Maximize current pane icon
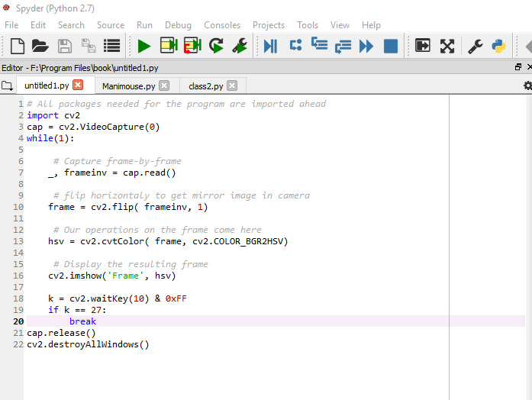The height and width of the screenshot is (400, 532). coord(422,46)
